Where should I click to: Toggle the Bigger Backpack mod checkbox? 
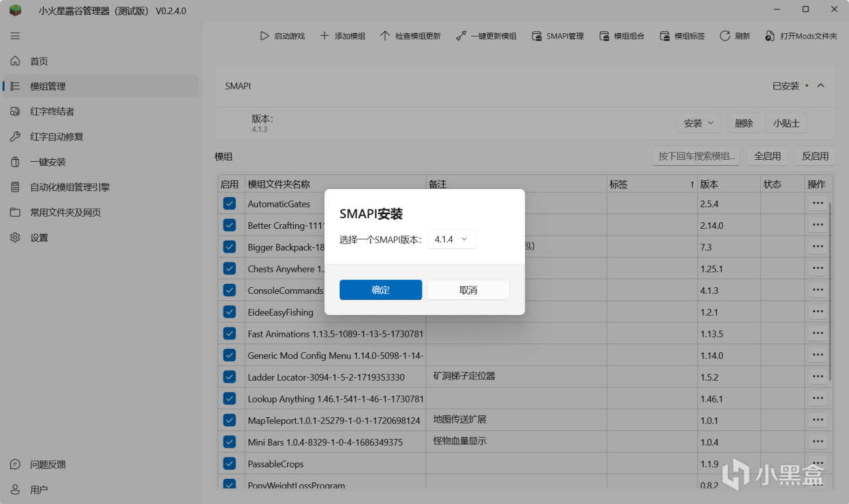[229, 247]
